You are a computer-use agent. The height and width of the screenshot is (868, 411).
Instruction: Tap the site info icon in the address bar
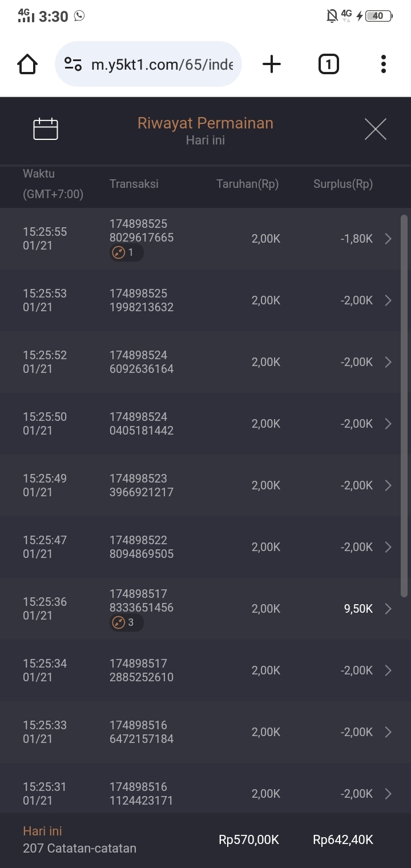click(x=72, y=64)
